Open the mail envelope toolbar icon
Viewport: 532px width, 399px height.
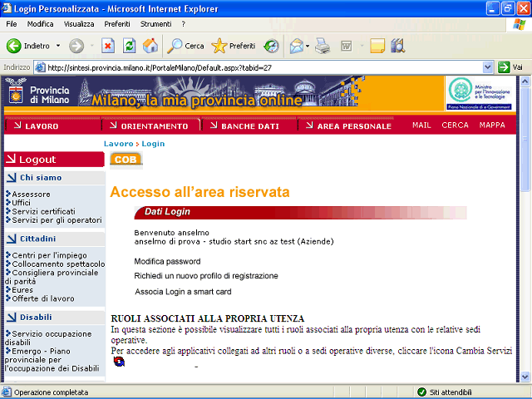[x=296, y=46]
